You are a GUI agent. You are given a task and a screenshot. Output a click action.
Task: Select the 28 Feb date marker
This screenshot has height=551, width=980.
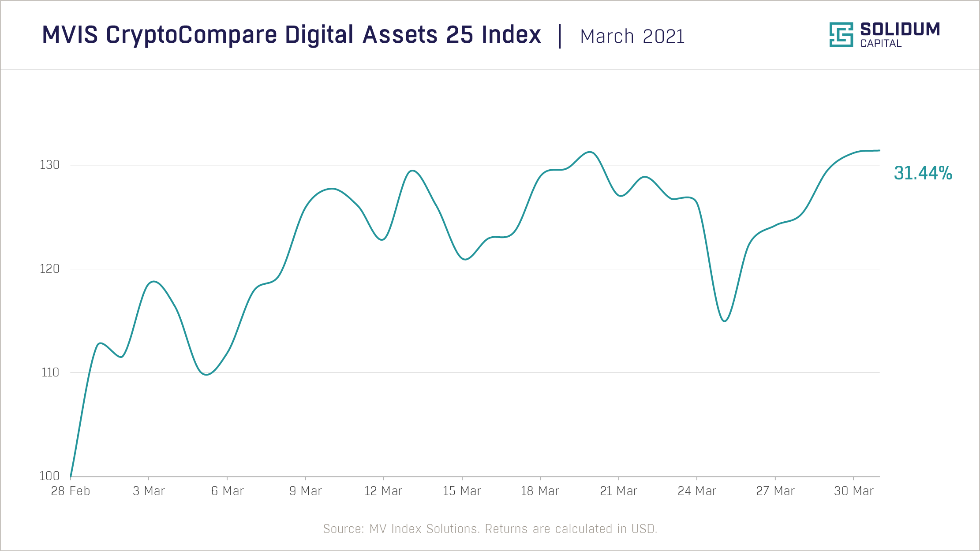pos(71,491)
